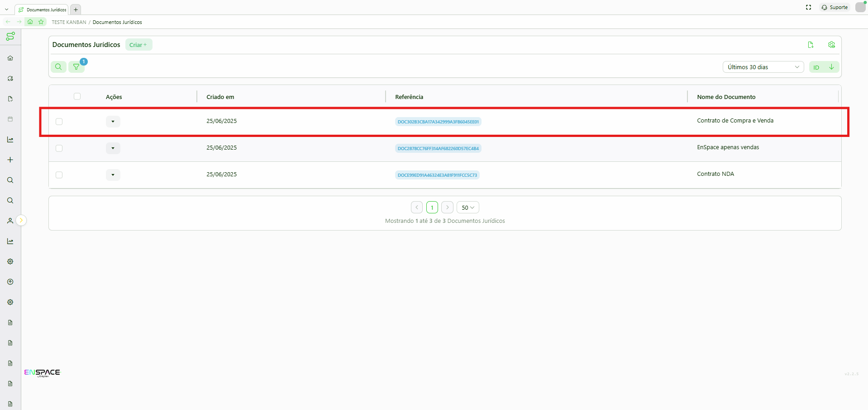Viewport: 868px width, 410px height.
Task: Click the export document icon at top right
Action: coord(811,45)
